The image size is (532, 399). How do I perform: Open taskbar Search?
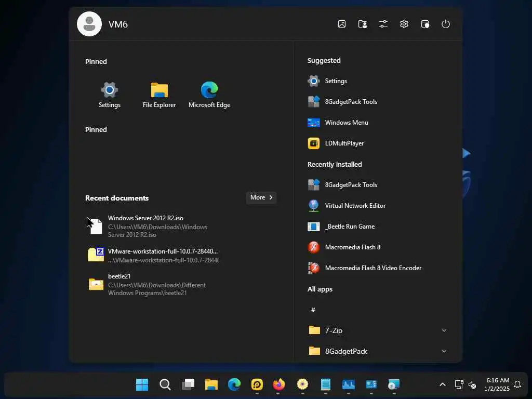[165, 384]
